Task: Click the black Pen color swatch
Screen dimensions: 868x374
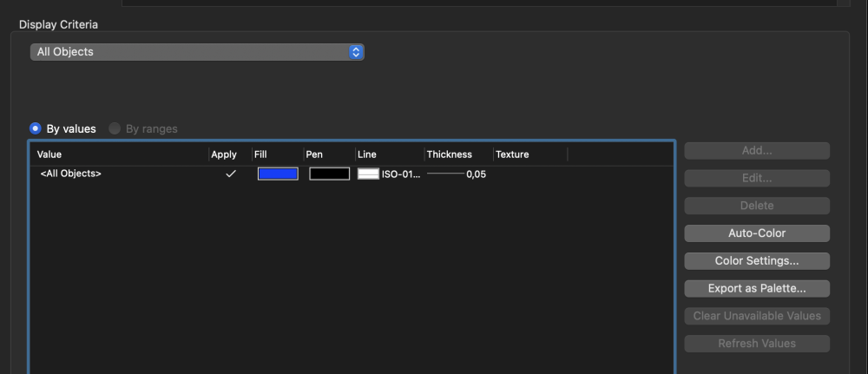Action: tap(329, 174)
